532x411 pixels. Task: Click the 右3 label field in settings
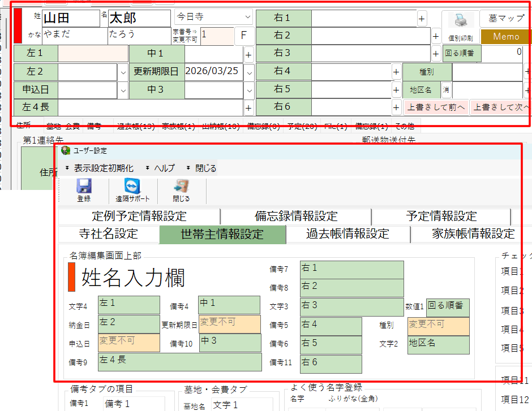pyautogui.click(x=351, y=307)
